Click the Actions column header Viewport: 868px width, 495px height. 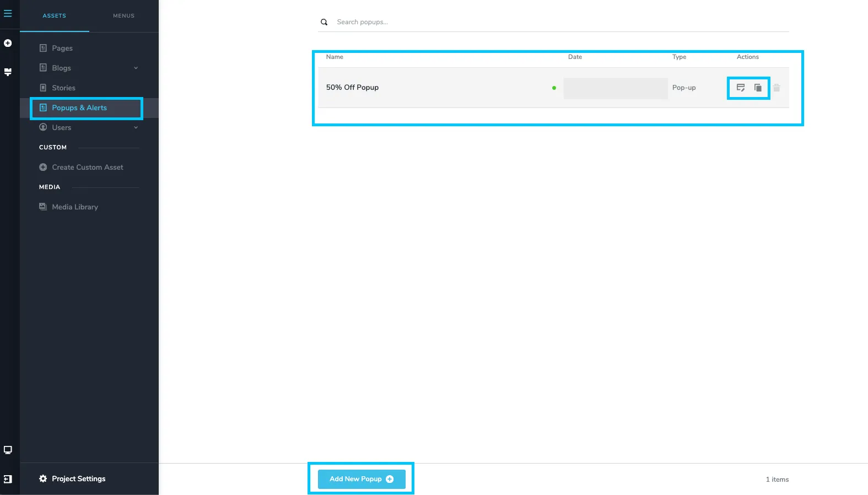point(748,57)
